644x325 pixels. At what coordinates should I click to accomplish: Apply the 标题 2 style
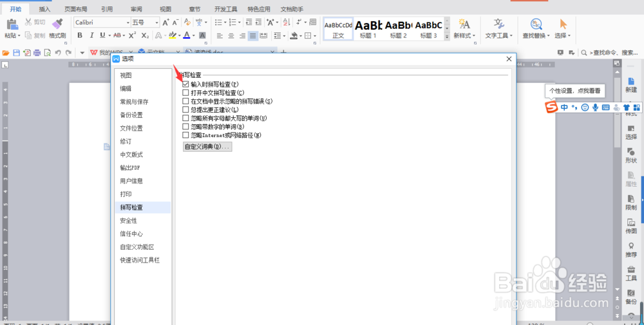coord(399,29)
